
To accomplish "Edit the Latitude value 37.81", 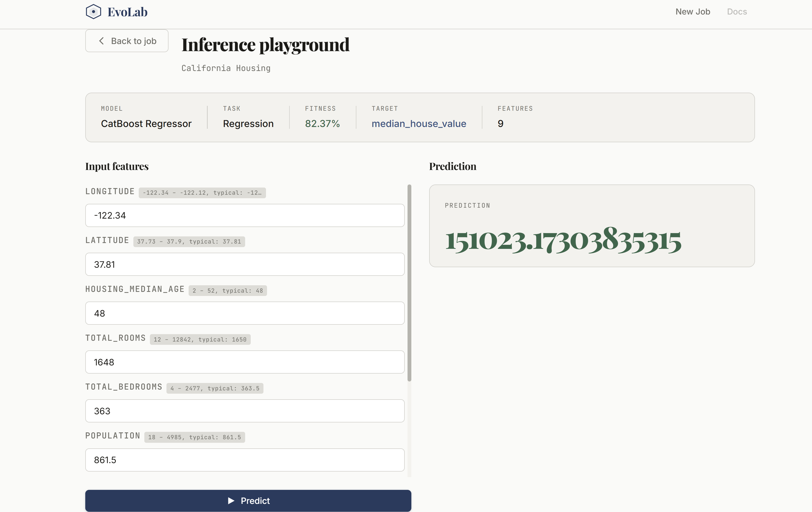I will click(x=244, y=264).
